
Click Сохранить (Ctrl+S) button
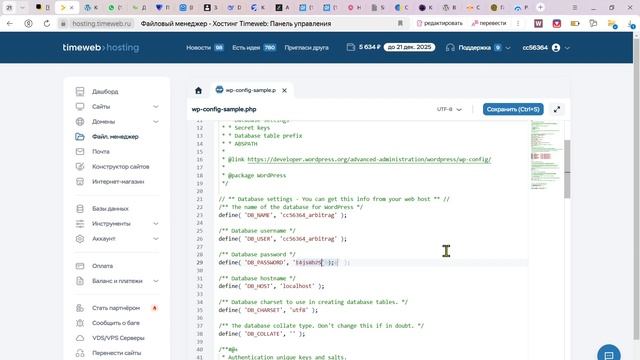pyautogui.click(x=513, y=109)
